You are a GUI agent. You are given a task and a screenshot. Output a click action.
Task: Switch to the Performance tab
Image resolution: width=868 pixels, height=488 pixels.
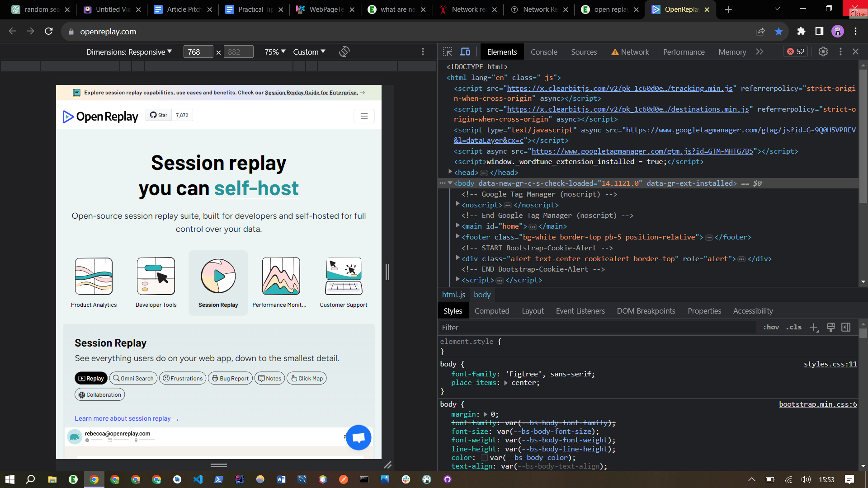pos(684,52)
